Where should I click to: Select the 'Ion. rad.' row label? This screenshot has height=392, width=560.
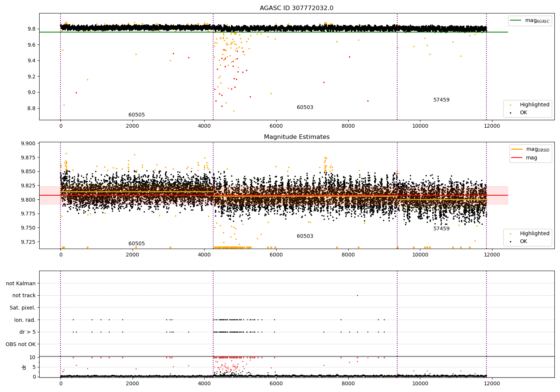click(x=25, y=320)
